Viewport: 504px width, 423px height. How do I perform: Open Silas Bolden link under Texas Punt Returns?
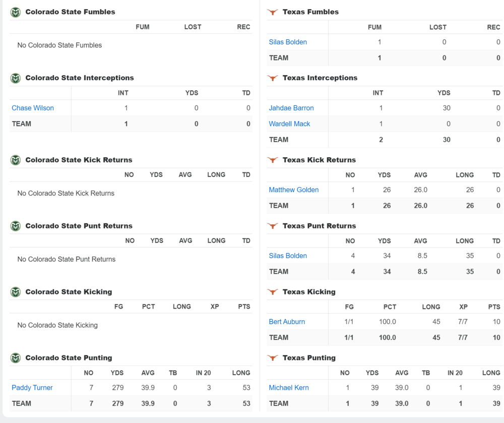(288, 256)
